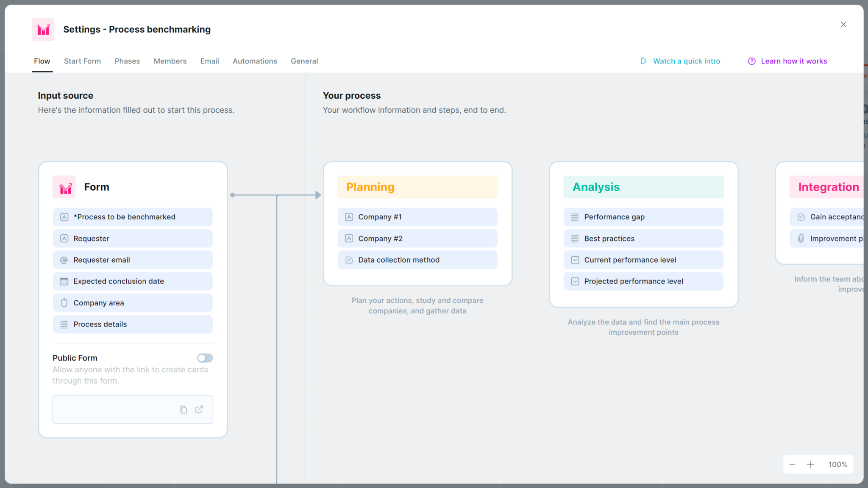Zoom out using the minus icon
This screenshot has width=868, height=488.
coord(792,464)
